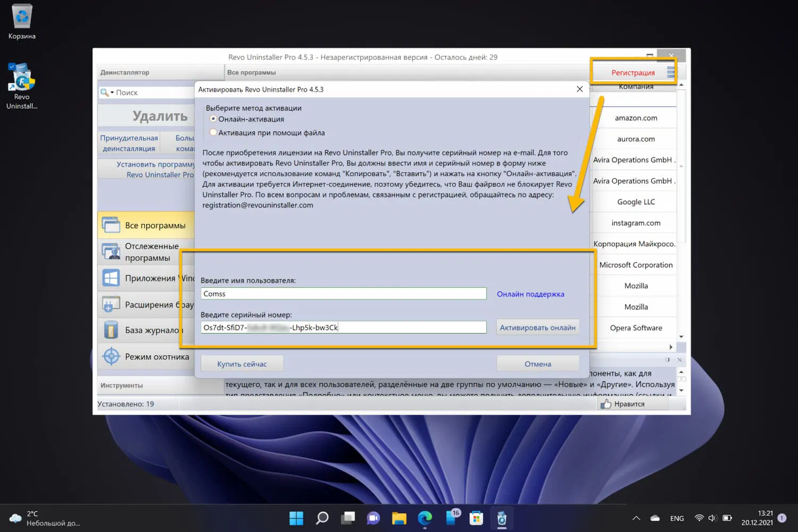Select Отслеженные программы in the sidebar
Viewport: 798px width, 532px height.
[x=146, y=252]
